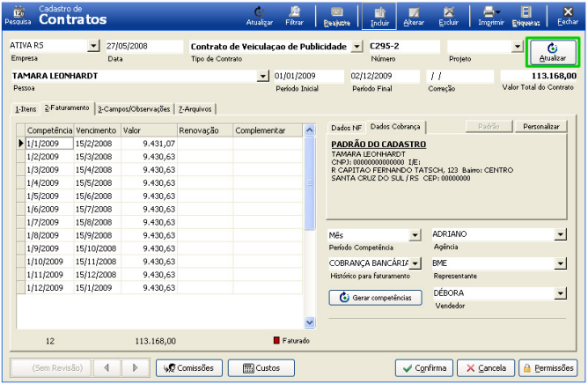Click the Gerar competências button
This screenshot has width=588, height=385.
tap(375, 298)
